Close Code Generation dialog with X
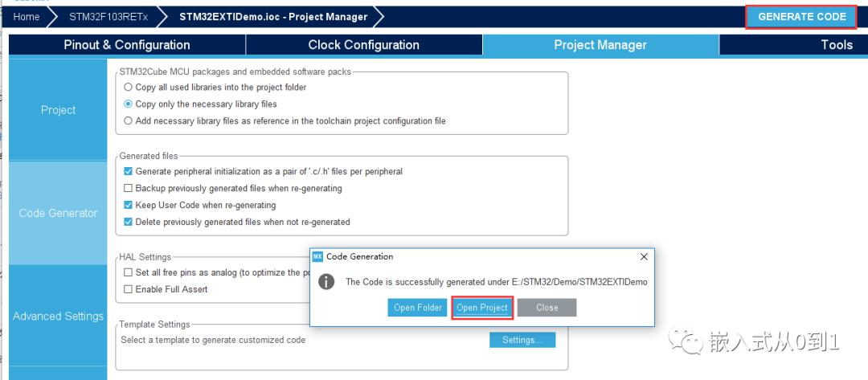This screenshot has height=380, width=868. [x=644, y=256]
